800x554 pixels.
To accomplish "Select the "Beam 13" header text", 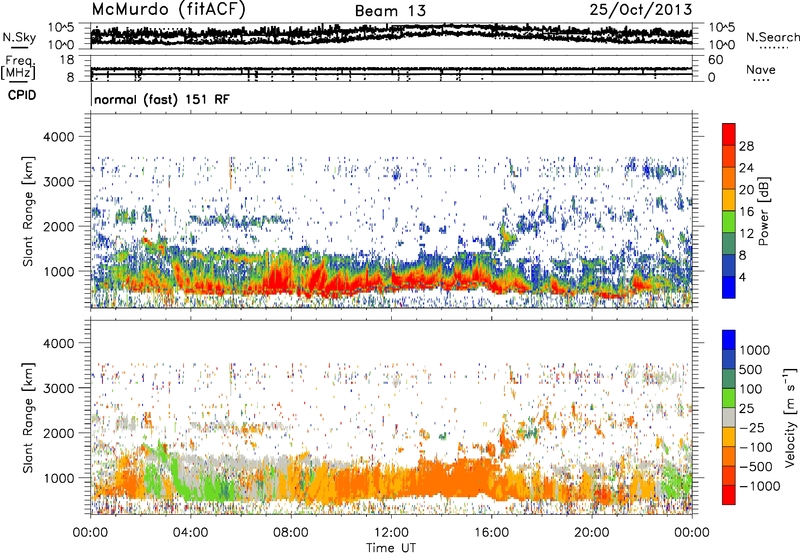I will pos(390,11).
